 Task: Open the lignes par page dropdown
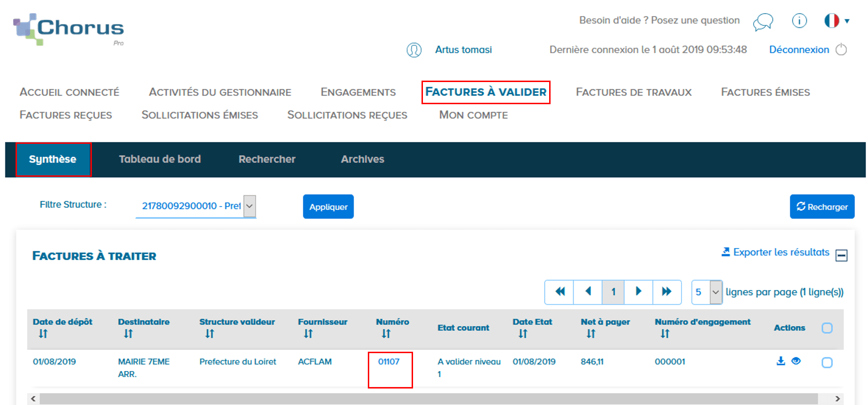click(x=707, y=292)
